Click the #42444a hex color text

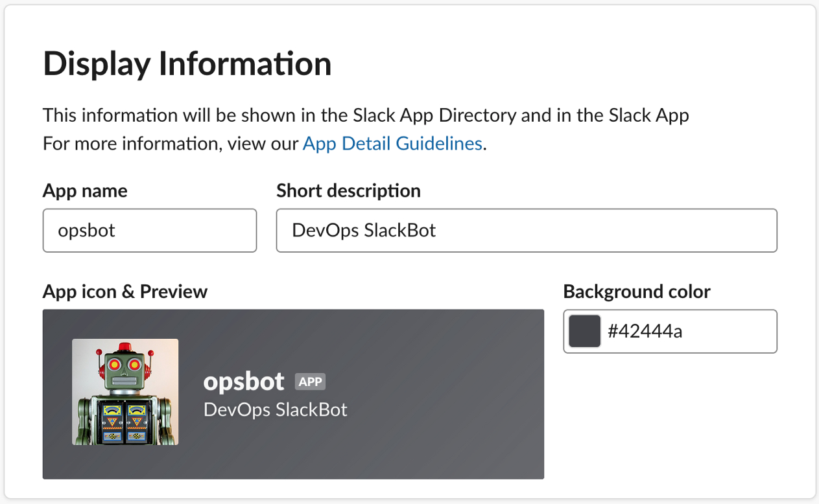coord(645,332)
